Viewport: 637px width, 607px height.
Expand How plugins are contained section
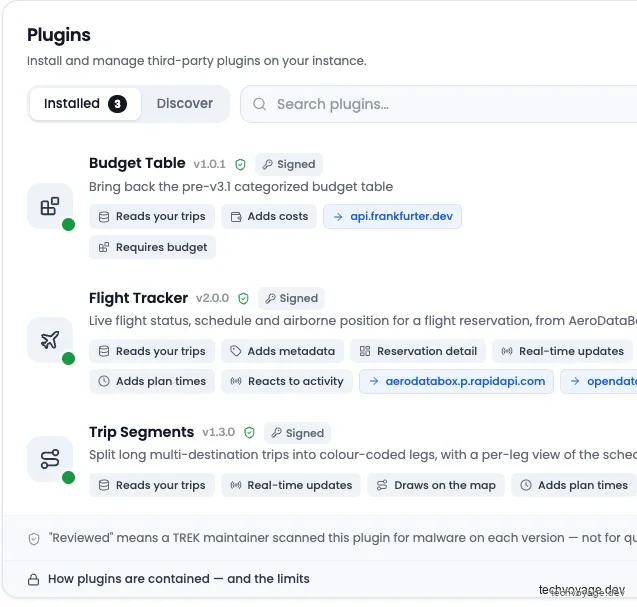321,579
